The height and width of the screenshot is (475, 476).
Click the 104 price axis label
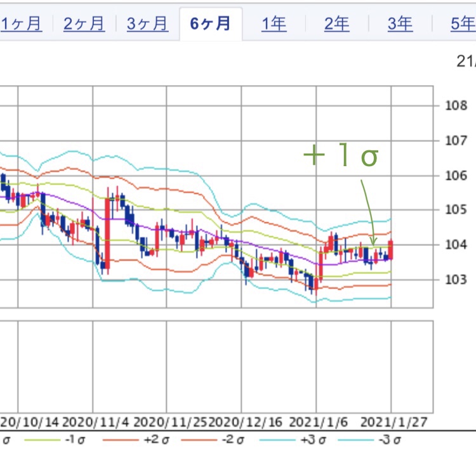456,245
